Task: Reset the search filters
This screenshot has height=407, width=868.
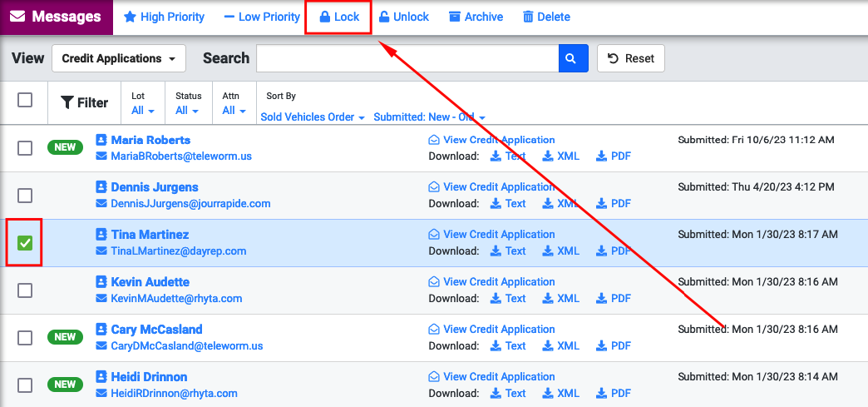Action: pos(630,58)
